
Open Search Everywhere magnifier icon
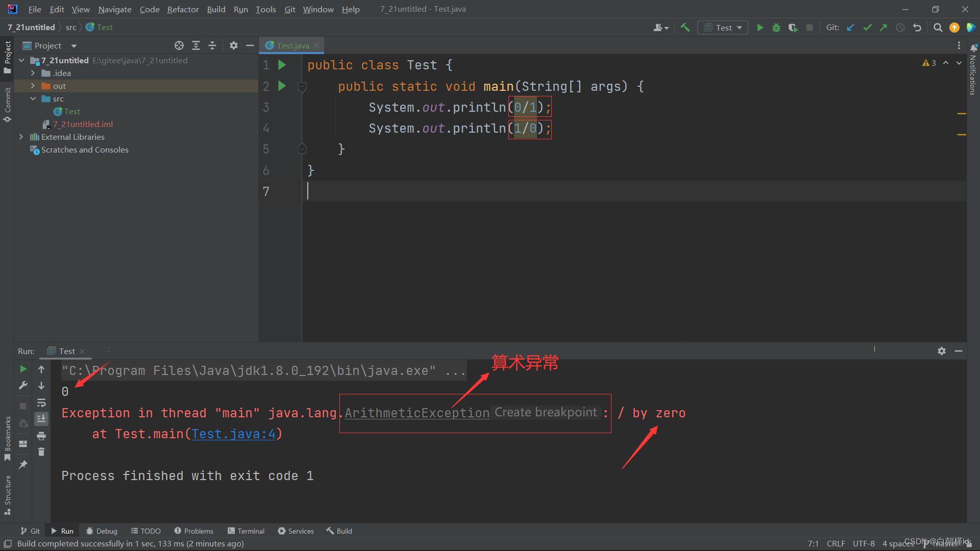[x=938, y=28]
